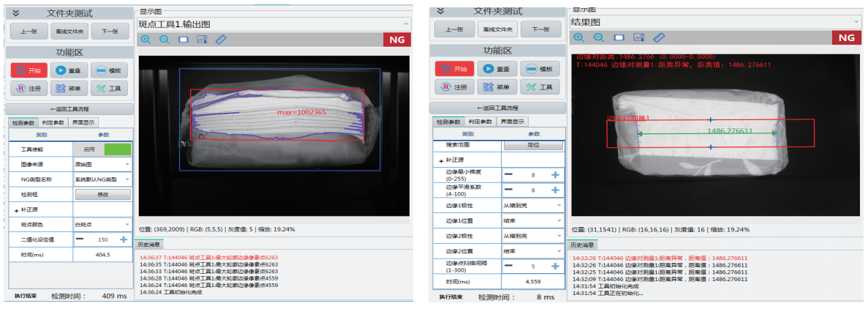Click 搜索范围 定位 button
This screenshot has width=868, height=309.
click(533, 145)
